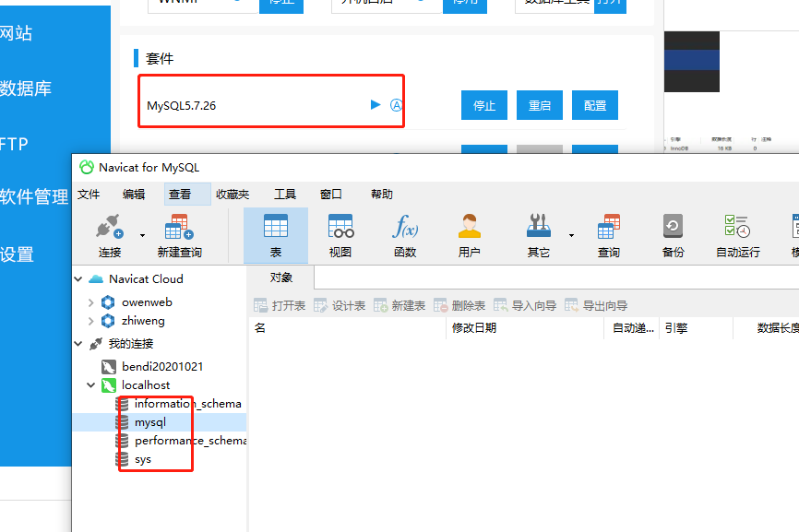Open the 工具 menu
Viewport: 799px width, 532px height.
(x=285, y=194)
